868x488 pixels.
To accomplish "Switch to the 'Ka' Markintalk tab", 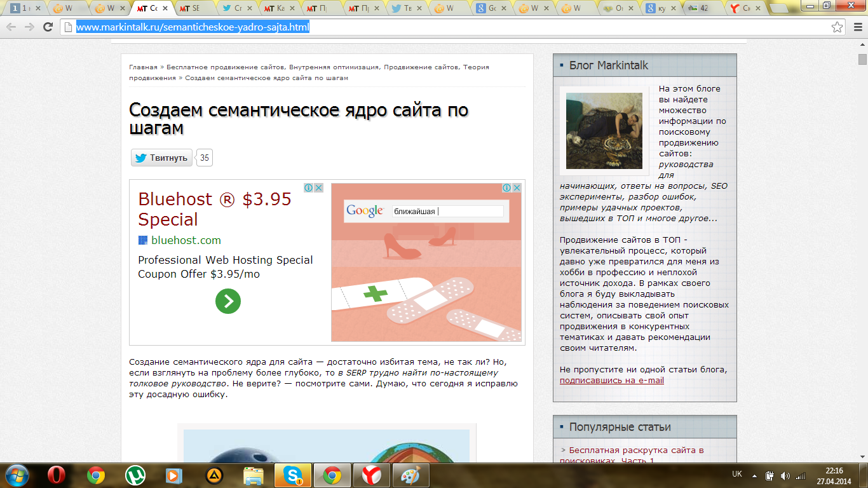I will [x=280, y=9].
